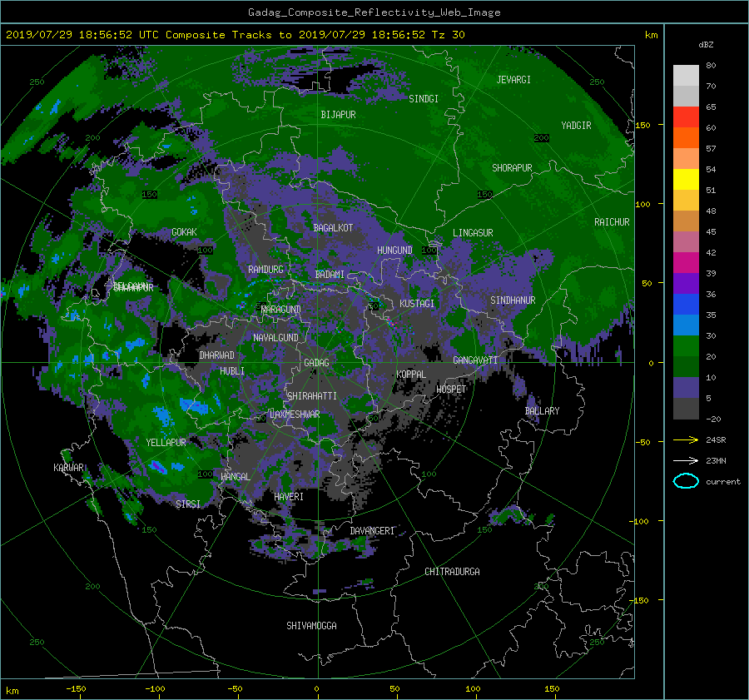Viewport: 749px width, 700px height.
Task: Click the '57' value in the dBZ legend
Action: point(711,149)
